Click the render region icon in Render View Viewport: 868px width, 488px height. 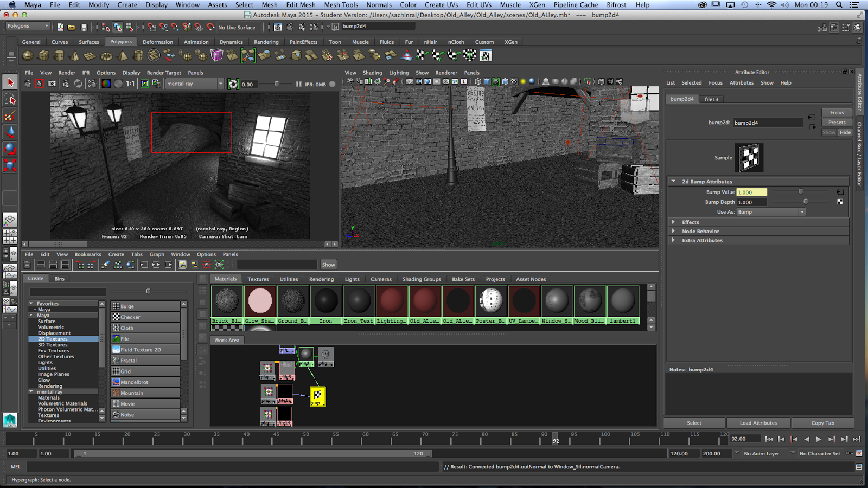pyautogui.click(x=40, y=84)
